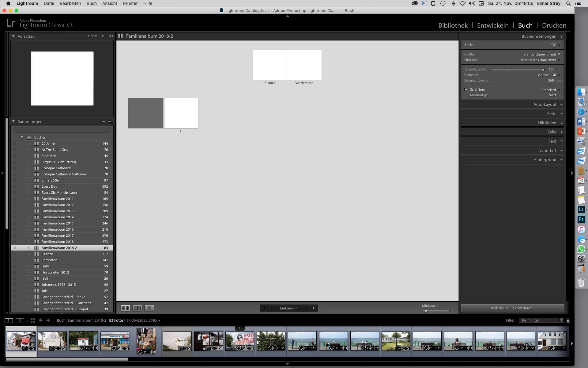
Task: Go to next page with right arrow
Action: [314, 308]
